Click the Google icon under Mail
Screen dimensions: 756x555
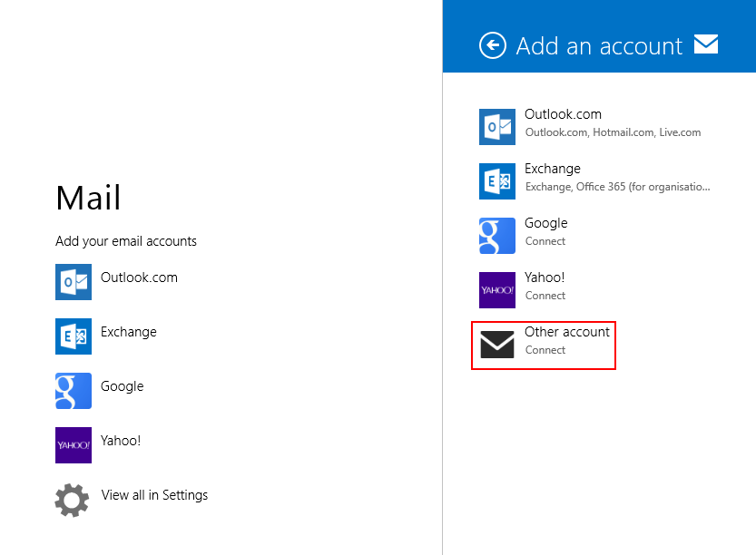click(x=74, y=391)
